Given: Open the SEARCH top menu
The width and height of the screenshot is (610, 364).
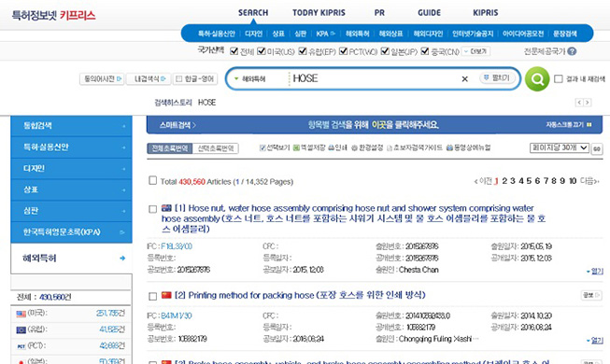Looking at the screenshot, I should coord(253,13).
